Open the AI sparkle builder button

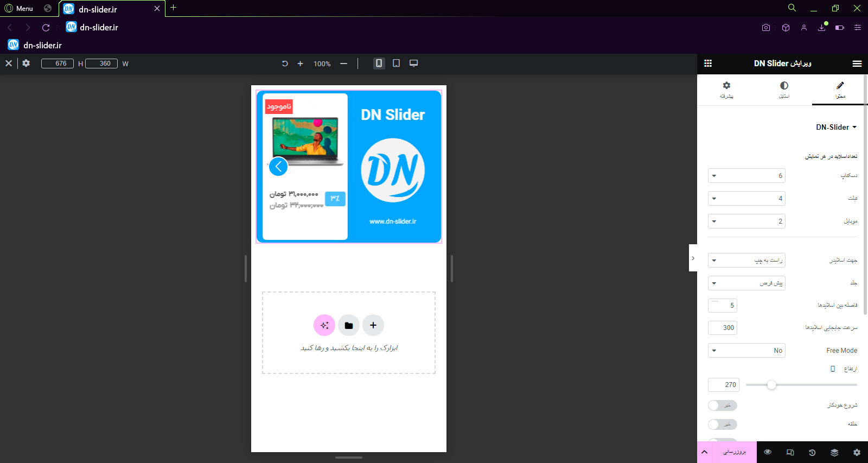324,325
